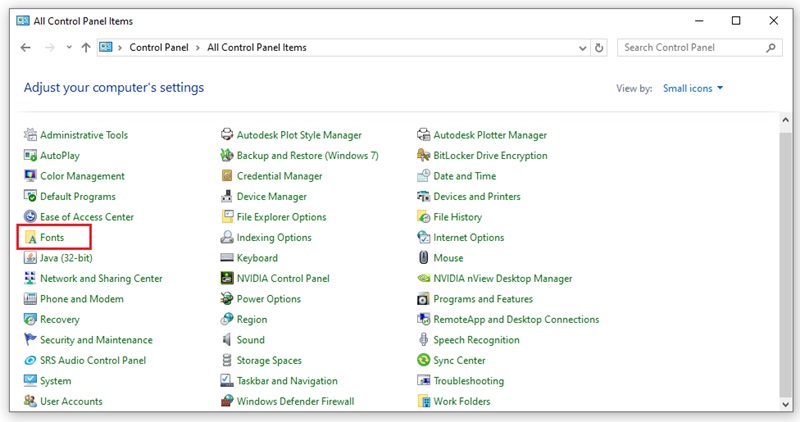Click the Back navigation arrow
Image resolution: width=800 pixels, height=422 pixels.
pos(26,47)
